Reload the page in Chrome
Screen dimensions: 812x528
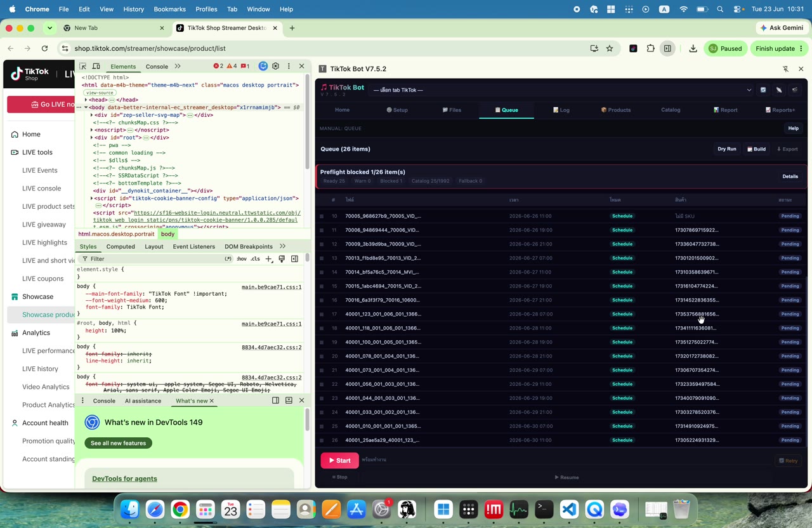click(x=44, y=48)
